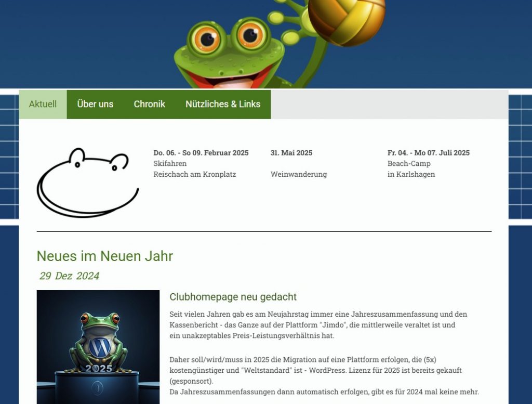This screenshot has height=404, width=532.
Task: Click the cartoon frog mascot's face in header
Action: point(229,52)
